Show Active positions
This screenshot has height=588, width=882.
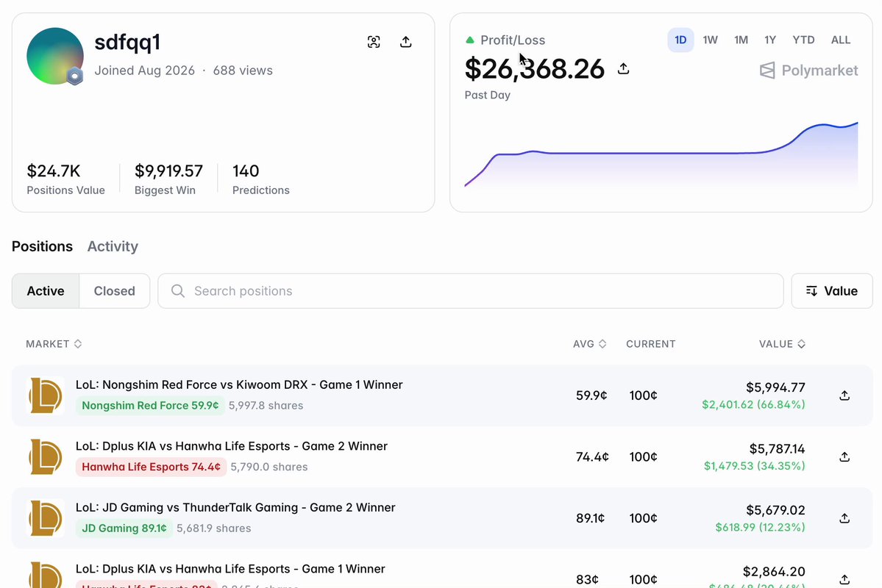click(x=46, y=290)
